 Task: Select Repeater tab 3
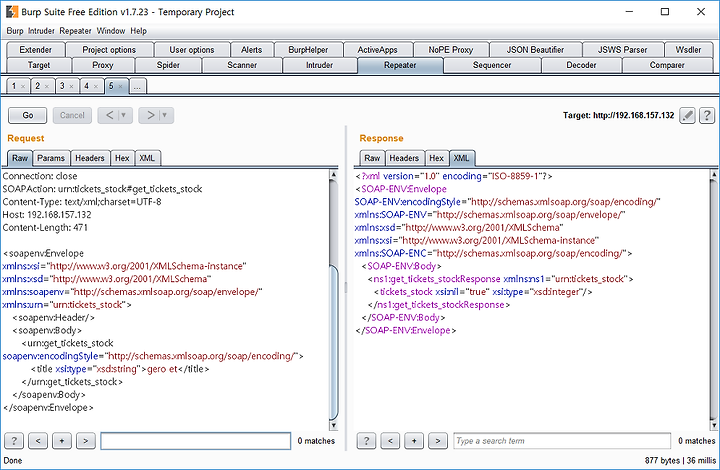coord(62,86)
